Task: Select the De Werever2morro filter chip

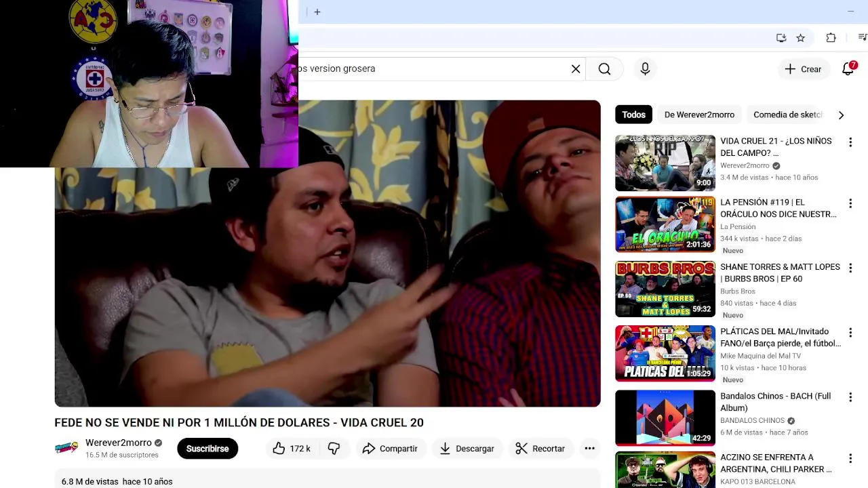Action: click(x=699, y=115)
